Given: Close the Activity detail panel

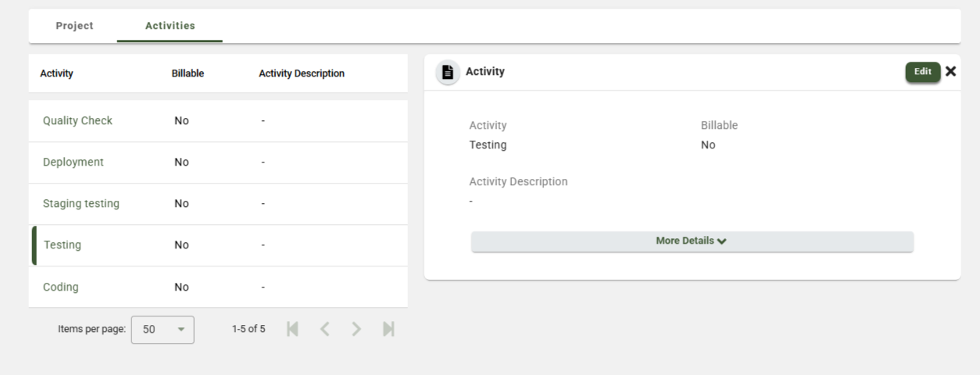Looking at the screenshot, I should click(950, 71).
